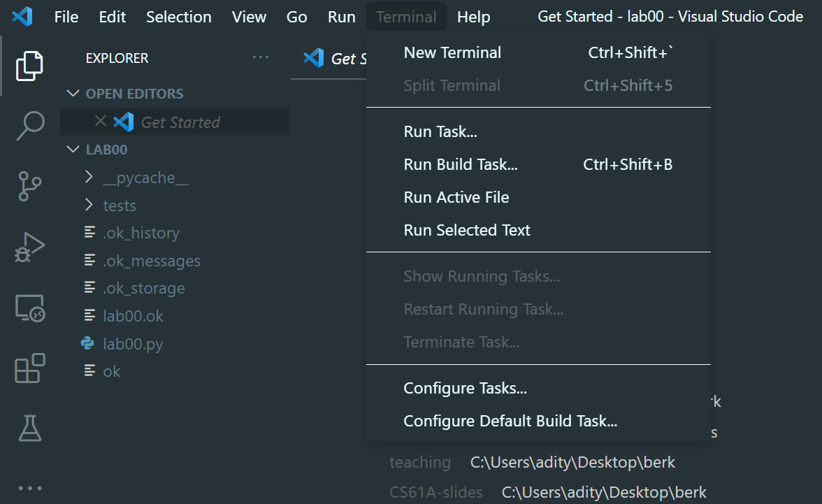Click the Extensions icon in the sidebar
This screenshot has width=822, height=504.
coord(29,368)
